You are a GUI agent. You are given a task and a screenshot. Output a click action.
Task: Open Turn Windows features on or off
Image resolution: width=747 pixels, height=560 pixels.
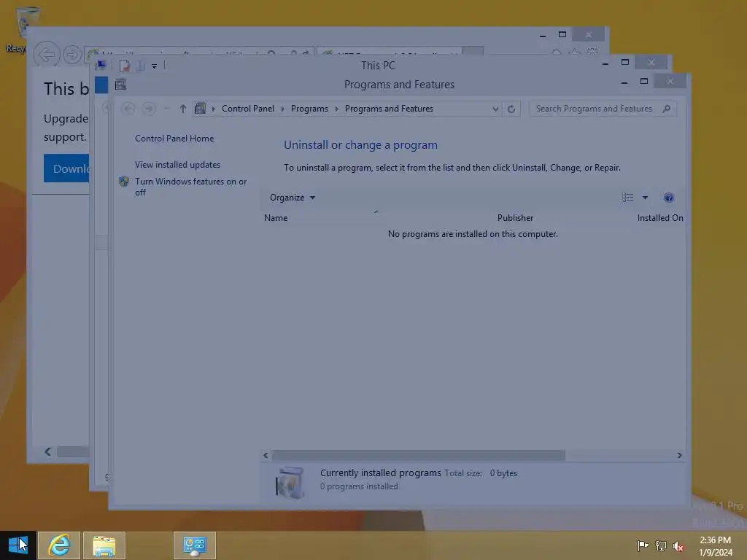click(x=190, y=187)
